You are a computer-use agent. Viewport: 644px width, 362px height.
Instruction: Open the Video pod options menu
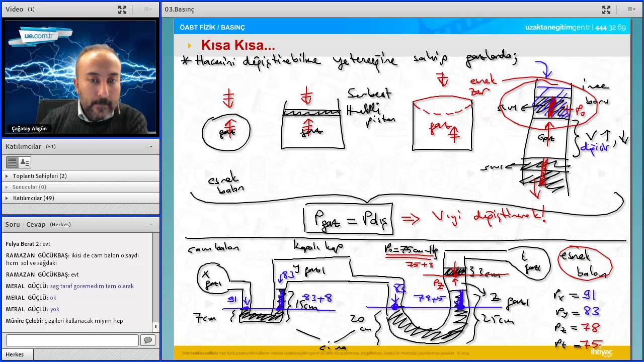coord(148,10)
